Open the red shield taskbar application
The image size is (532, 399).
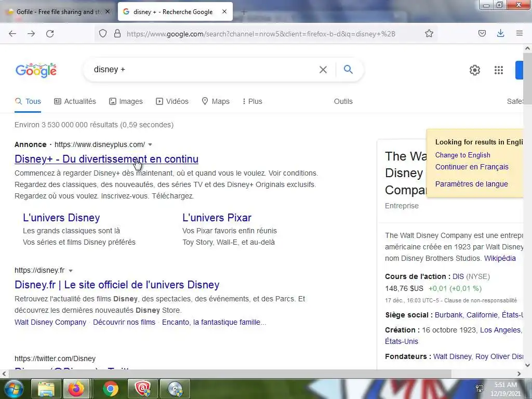[143, 389]
